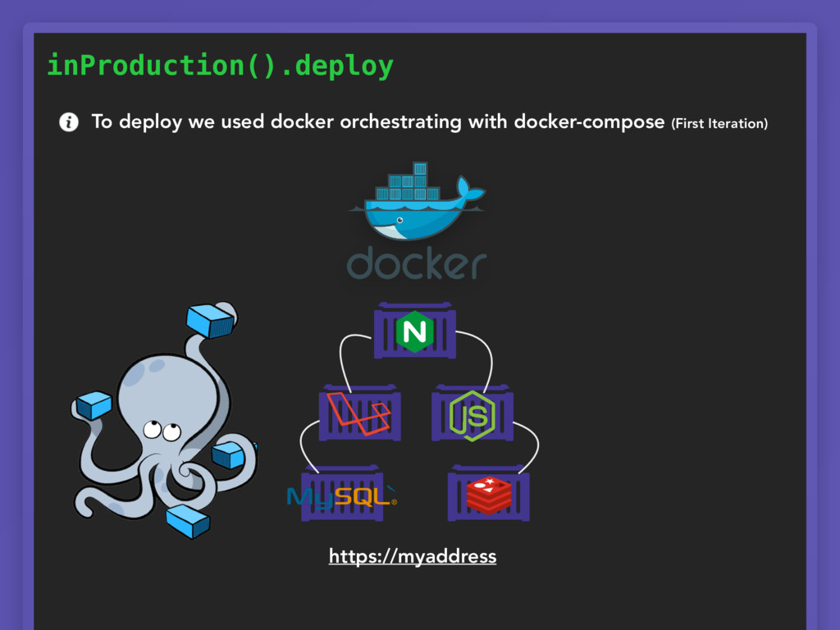Select the MySQL container icon
The image size is (840, 630).
click(342, 494)
